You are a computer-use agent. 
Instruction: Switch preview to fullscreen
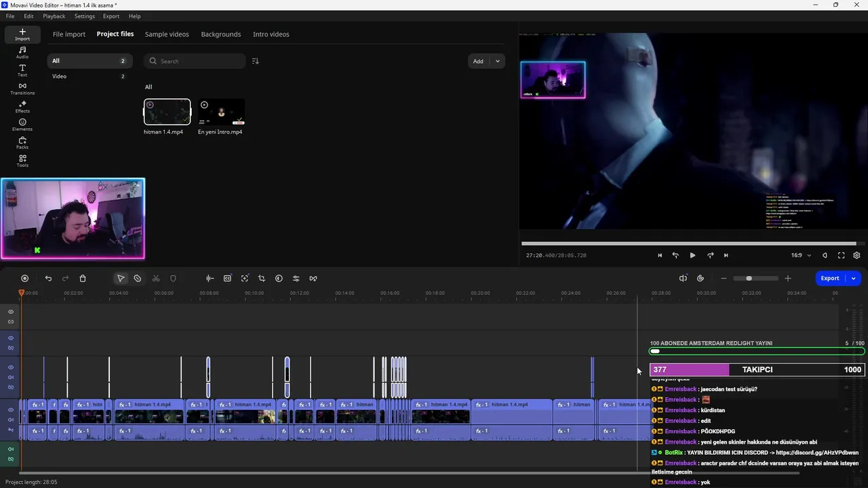click(x=841, y=256)
